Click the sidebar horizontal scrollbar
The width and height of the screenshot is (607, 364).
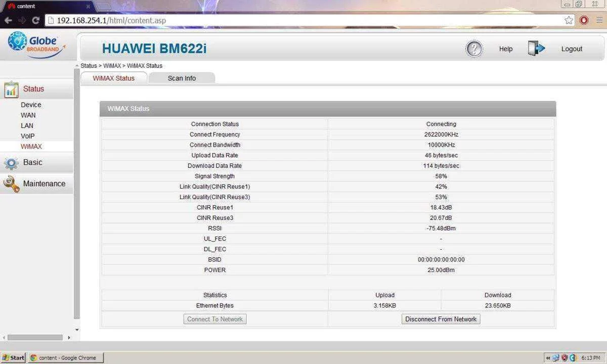tap(35, 337)
